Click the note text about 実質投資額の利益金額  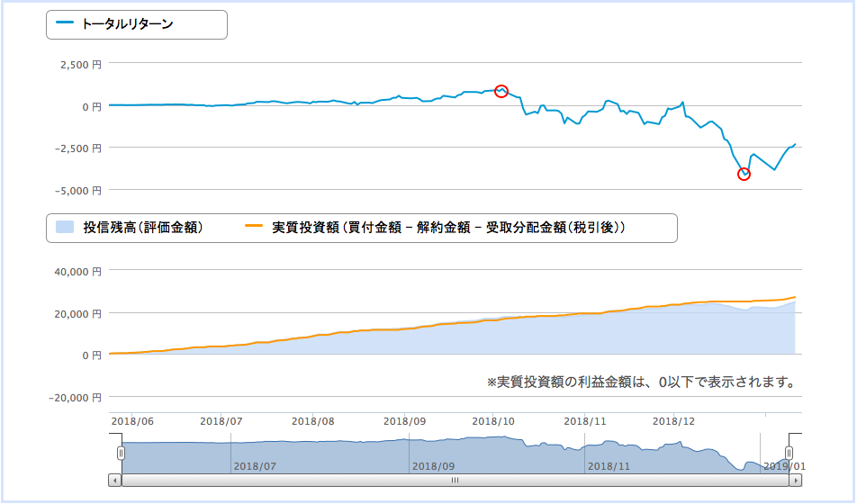tap(642, 382)
